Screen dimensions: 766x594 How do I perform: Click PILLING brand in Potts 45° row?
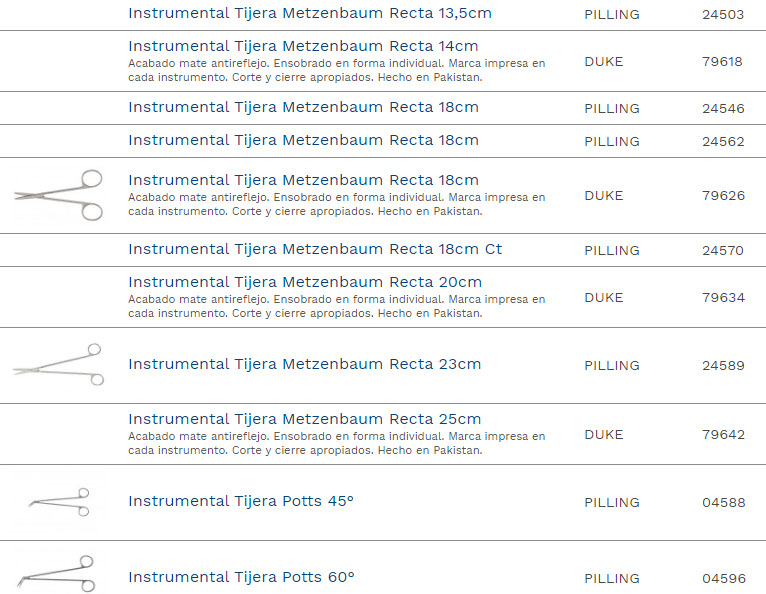pyautogui.click(x=611, y=503)
